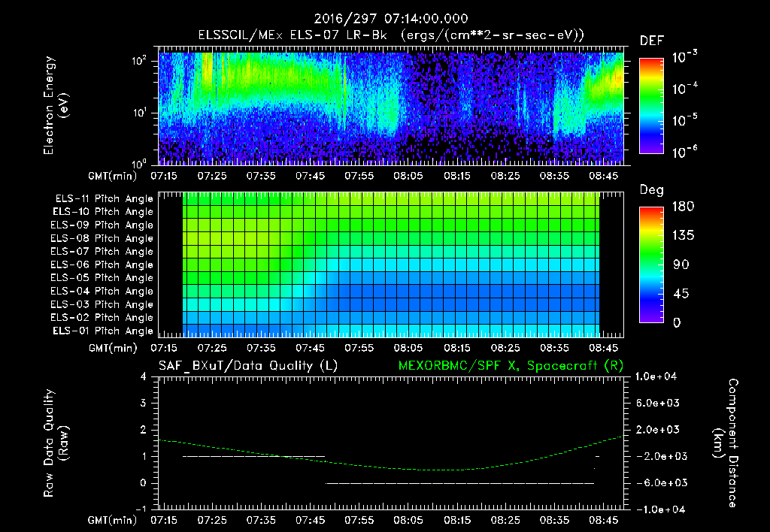This screenshot has height=532, width=770.
Task: Select the ELS-05 Pitch Angle row label
Action: pyautogui.click(x=102, y=278)
